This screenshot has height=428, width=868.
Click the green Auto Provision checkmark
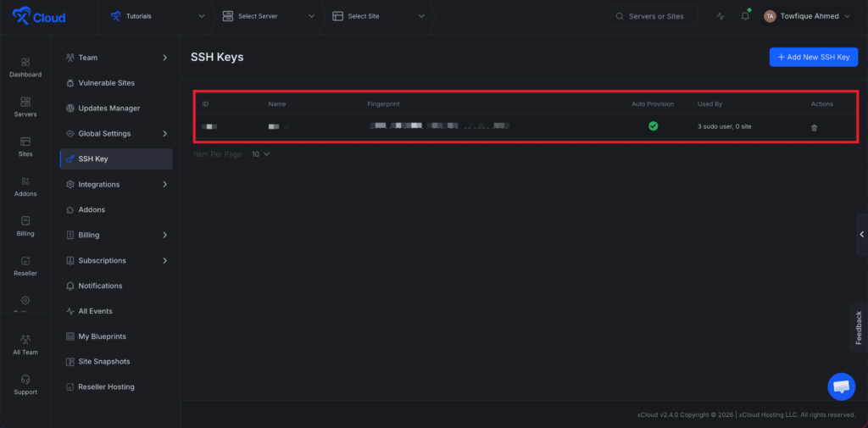pos(653,126)
